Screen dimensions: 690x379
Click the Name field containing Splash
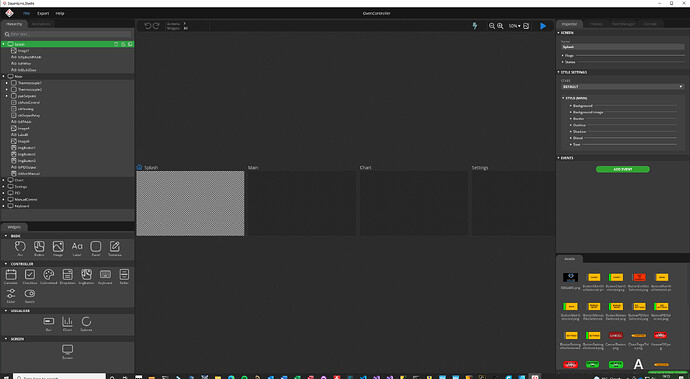(x=622, y=47)
